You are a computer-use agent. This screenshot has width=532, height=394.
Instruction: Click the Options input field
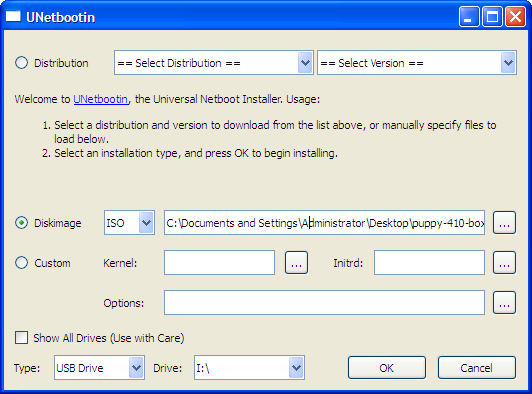[x=324, y=303]
